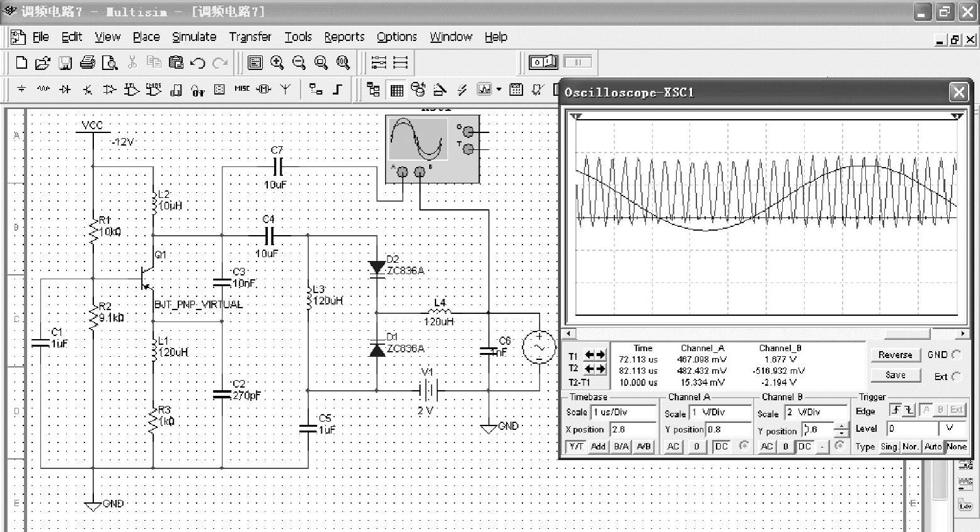Flip the simulation run switch
This screenshot has height=532, width=980.
click(543, 62)
